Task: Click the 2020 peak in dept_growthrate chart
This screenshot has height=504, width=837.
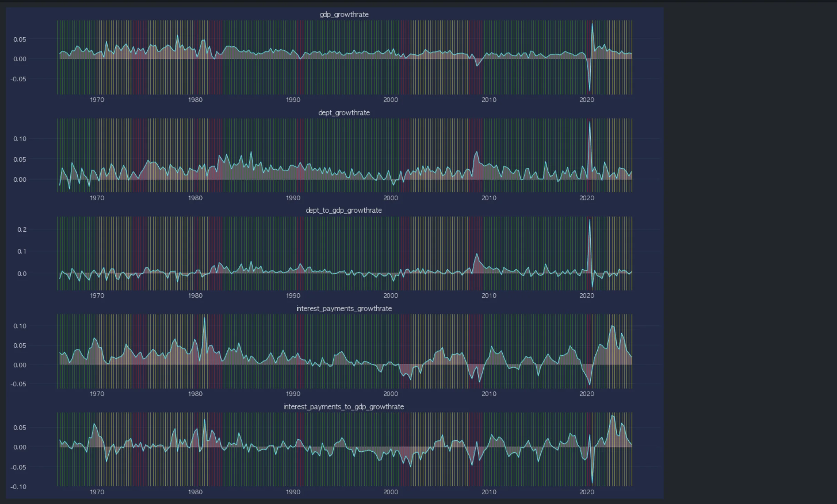Action: coord(590,122)
